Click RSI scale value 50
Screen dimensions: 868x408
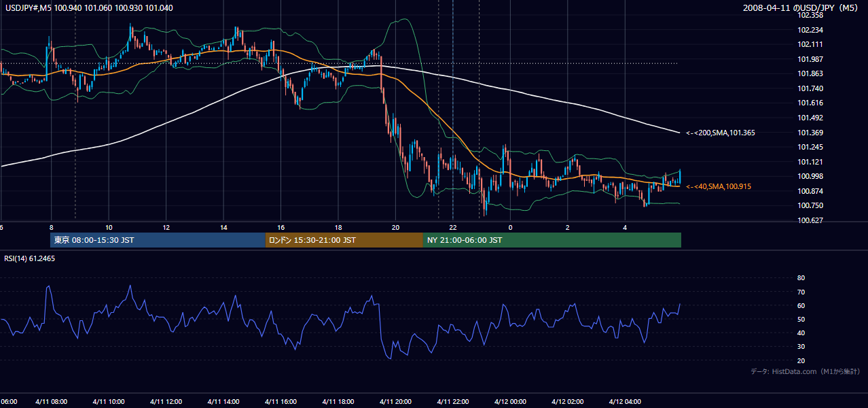pos(801,319)
